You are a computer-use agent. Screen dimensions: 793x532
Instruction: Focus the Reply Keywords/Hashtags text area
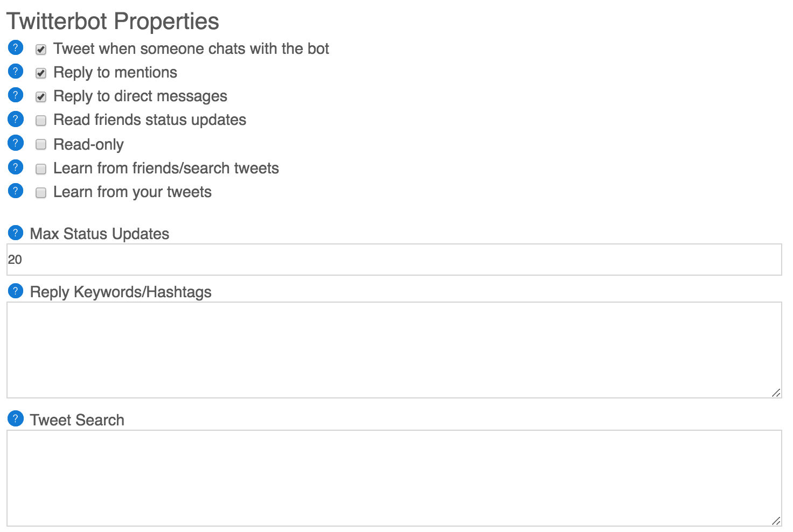click(x=394, y=350)
